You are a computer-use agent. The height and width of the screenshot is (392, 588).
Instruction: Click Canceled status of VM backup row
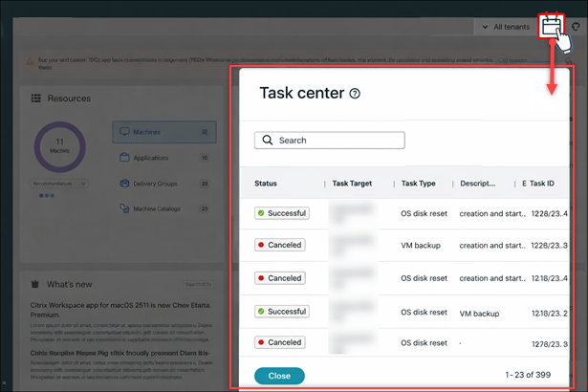(280, 245)
